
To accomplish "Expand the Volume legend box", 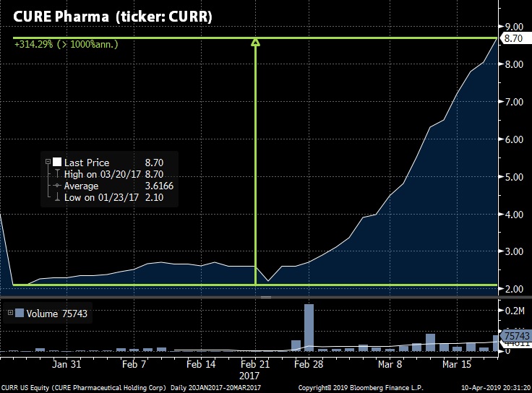I will (9, 313).
